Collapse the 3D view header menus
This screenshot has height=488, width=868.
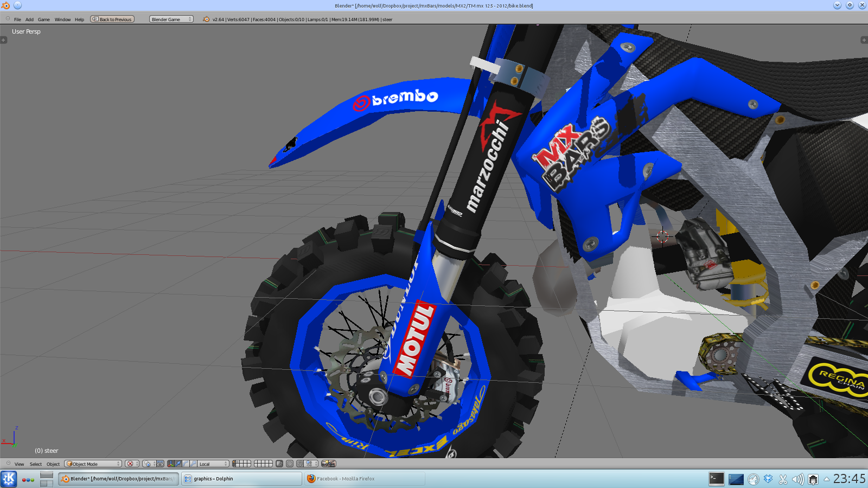[8, 463]
